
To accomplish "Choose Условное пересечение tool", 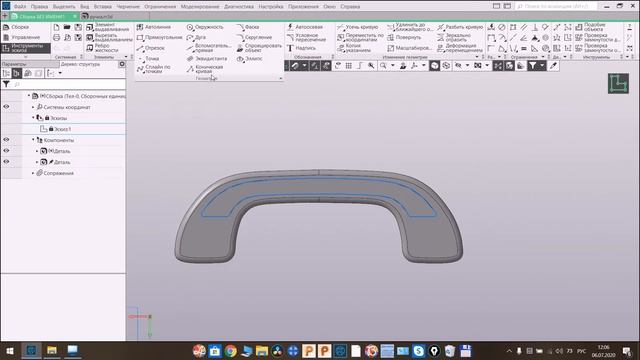I will point(307,38).
